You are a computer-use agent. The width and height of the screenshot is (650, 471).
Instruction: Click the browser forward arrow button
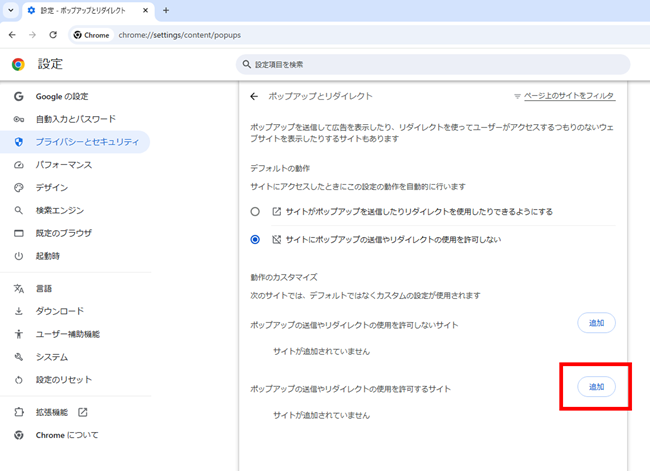point(32,35)
